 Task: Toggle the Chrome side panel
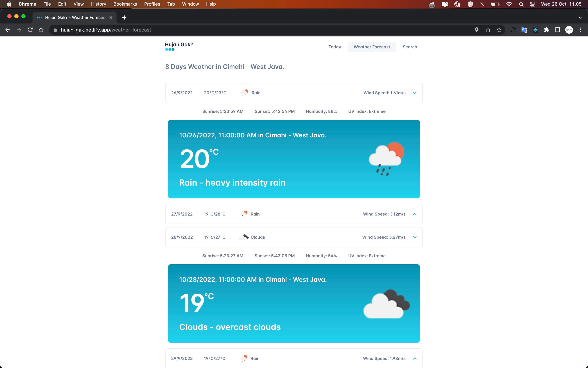tap(558, 30)
